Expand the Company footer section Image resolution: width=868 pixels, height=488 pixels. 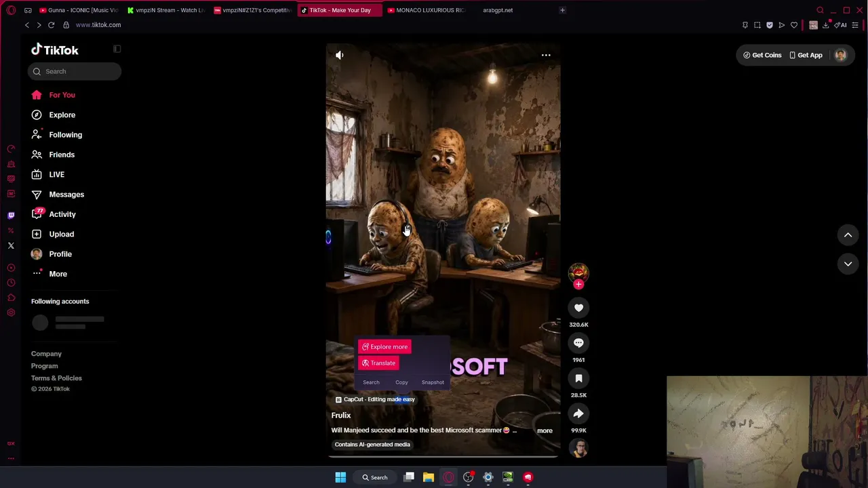tap(46, 354)
